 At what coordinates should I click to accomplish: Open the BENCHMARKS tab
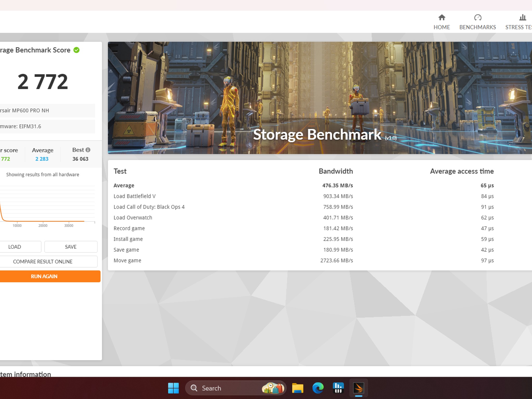pos(477,22)
